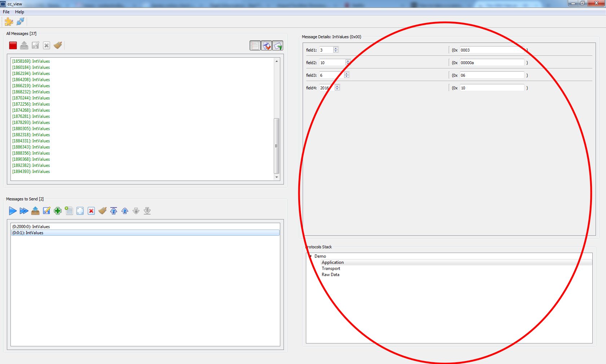Image resolution: width=606 pixels, height=364 pixels.
Task: Stop receiving messages with red square
Action: (13, 45)
